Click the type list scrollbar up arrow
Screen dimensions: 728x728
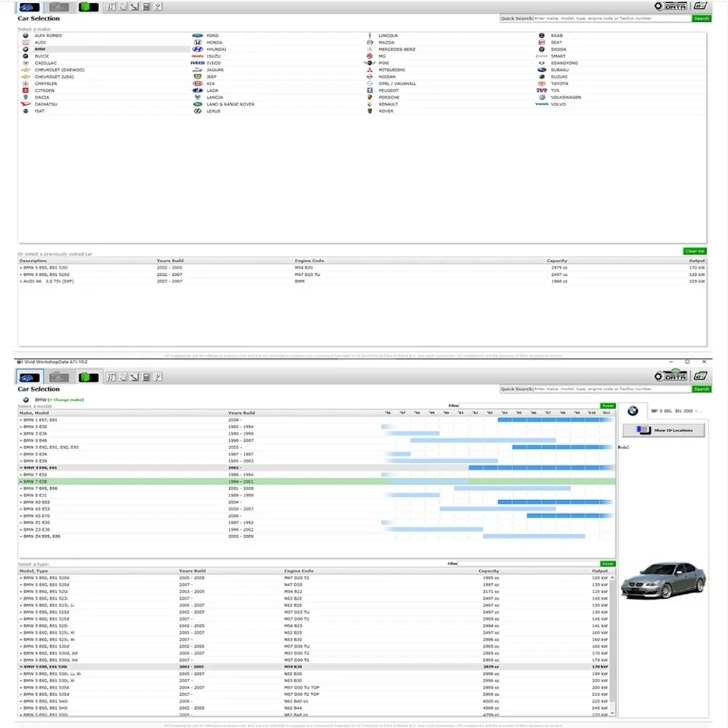click(x=612, y=577)
